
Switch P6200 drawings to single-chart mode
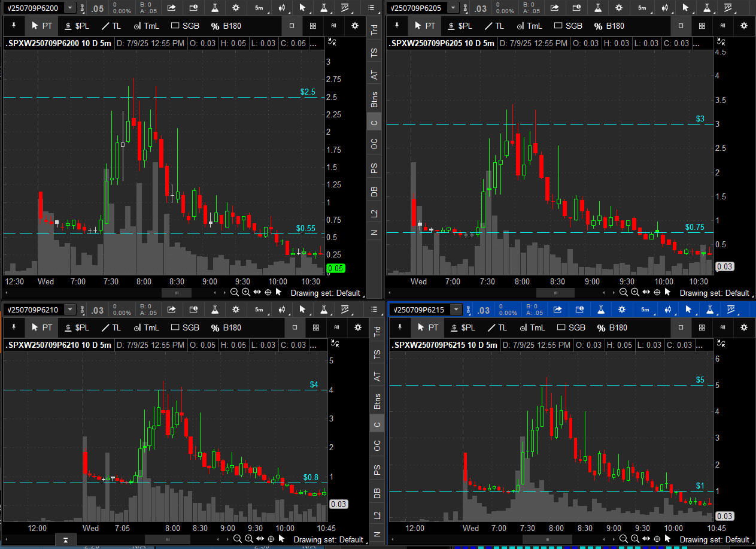pos(292,26)
